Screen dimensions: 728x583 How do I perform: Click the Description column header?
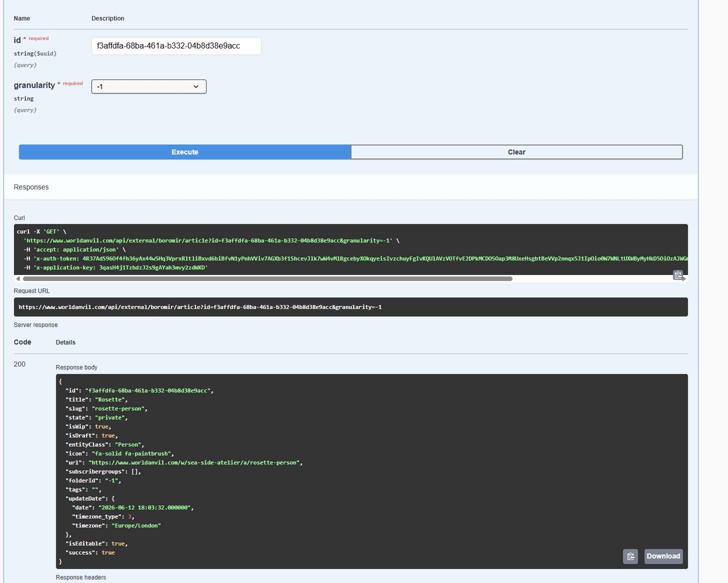click(108, 18)
